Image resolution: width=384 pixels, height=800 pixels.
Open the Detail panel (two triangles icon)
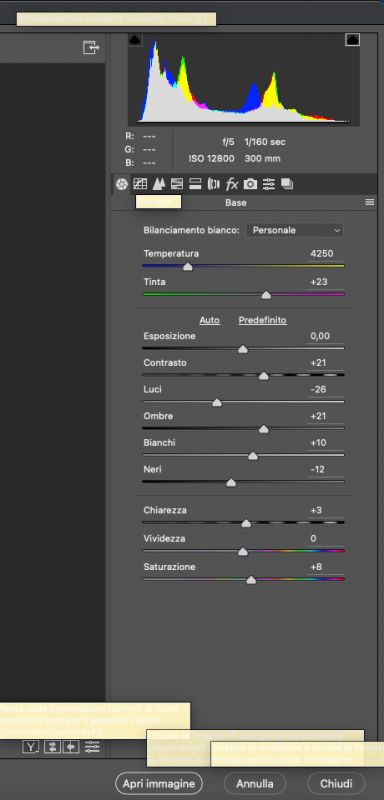coord(159,184)
